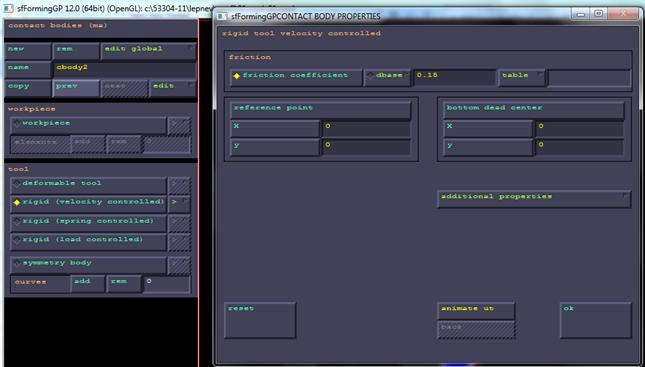This screenshot has width=645, height=367.
Task: Choose rigid (load controlled) tool option
Action: (x=88, y=242)
